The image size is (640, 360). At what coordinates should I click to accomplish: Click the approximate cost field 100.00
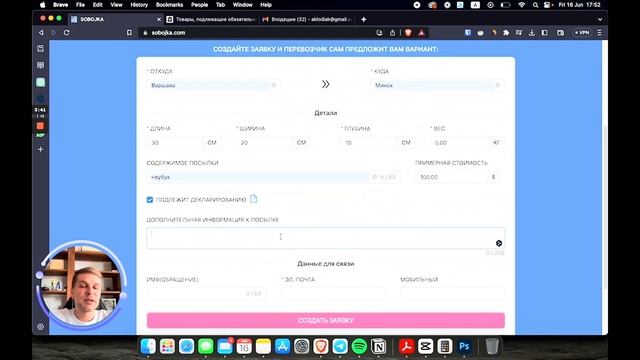(x=451, y=177)
